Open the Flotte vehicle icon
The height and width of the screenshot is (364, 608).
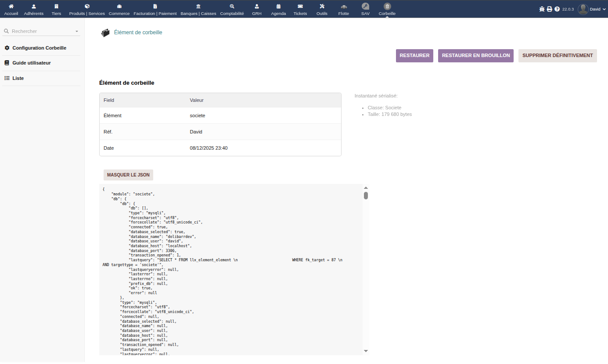[344, 7]
